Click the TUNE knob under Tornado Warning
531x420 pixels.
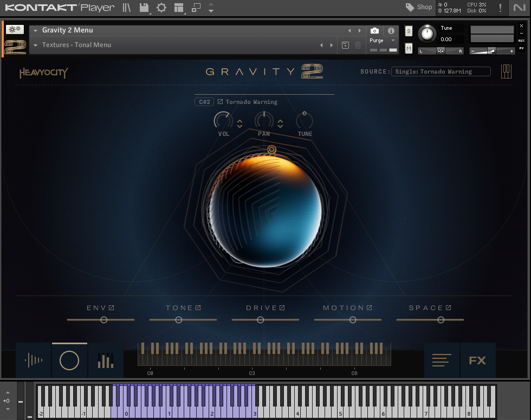point(305,120)
